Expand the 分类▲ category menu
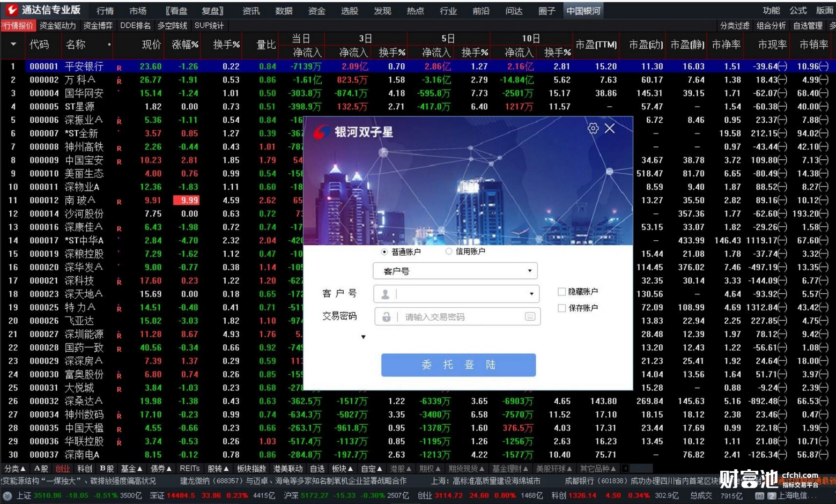 [x=15, y=469]
